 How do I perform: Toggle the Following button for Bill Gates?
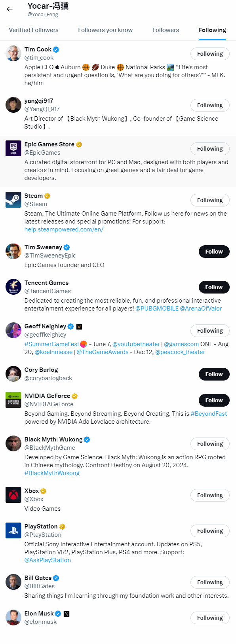210,582
